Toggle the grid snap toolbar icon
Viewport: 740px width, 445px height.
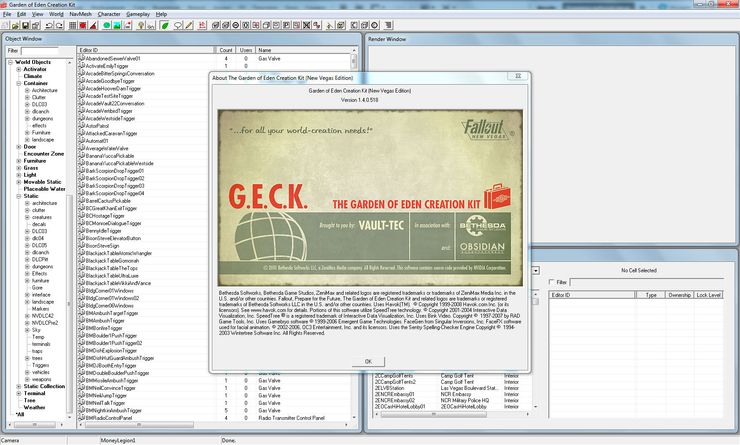73,26
